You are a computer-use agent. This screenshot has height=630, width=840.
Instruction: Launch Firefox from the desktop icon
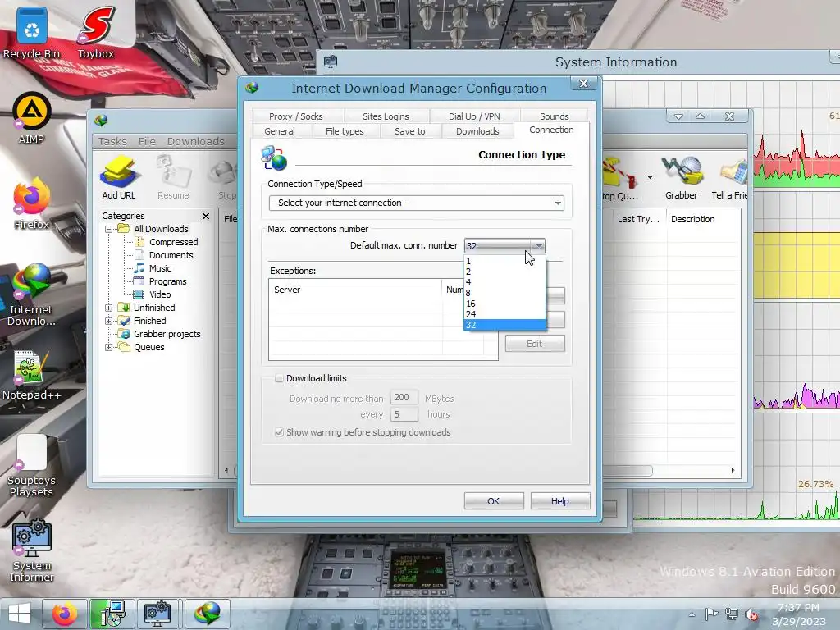click(32, 203)
